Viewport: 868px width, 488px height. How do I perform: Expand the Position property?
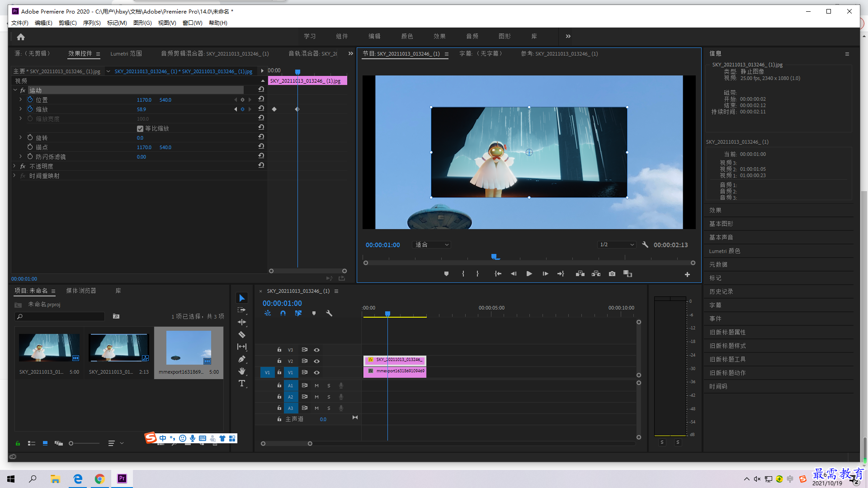[20, 99]
